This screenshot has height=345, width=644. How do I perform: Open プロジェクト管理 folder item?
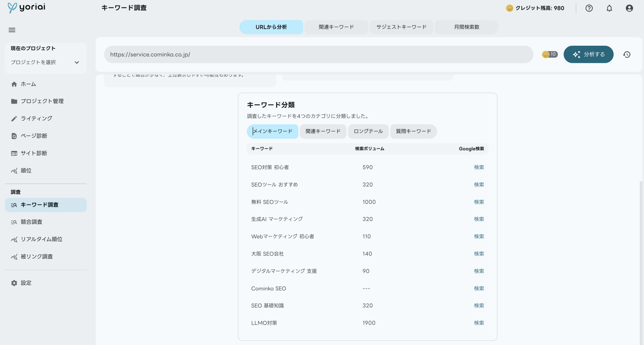(42, 101)
